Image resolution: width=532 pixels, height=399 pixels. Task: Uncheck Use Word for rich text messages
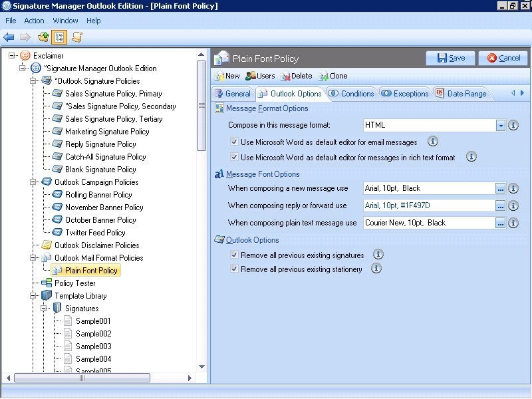click(x=234, y=157)
